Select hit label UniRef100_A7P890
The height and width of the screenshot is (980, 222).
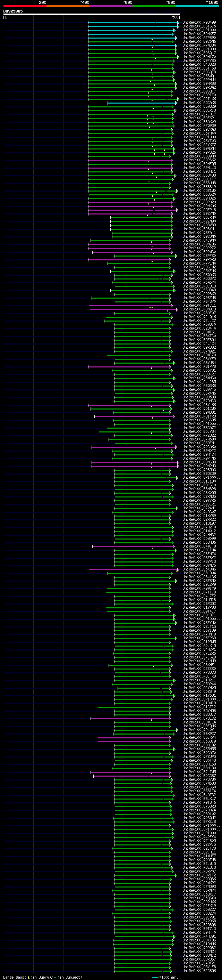(x=199, y=38)
